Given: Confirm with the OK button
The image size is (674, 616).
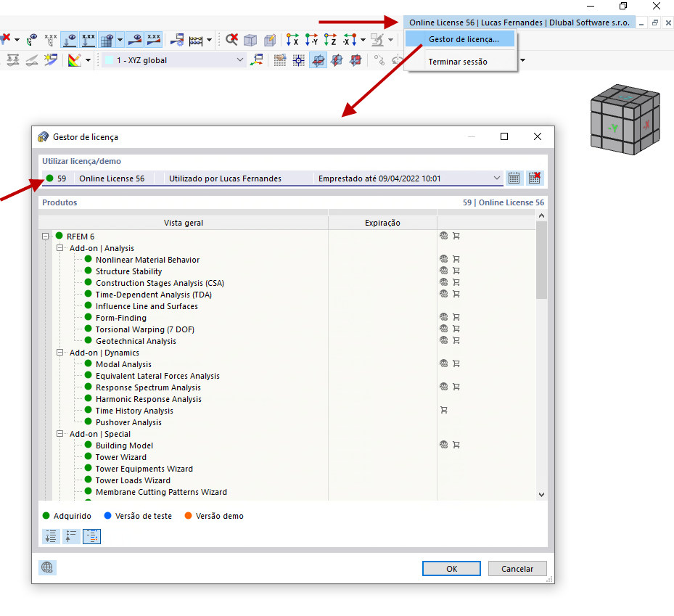Looking at the screenshot, I should click(451, 568).
